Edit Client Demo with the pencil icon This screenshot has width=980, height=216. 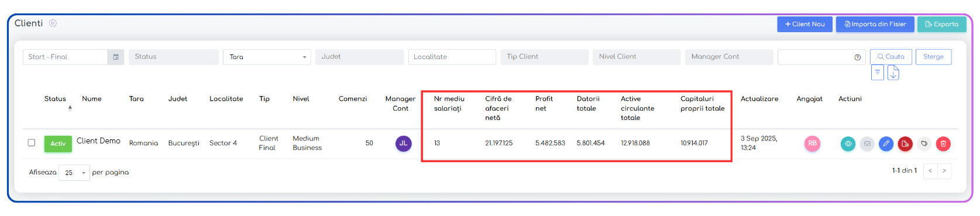coord(886,143)
